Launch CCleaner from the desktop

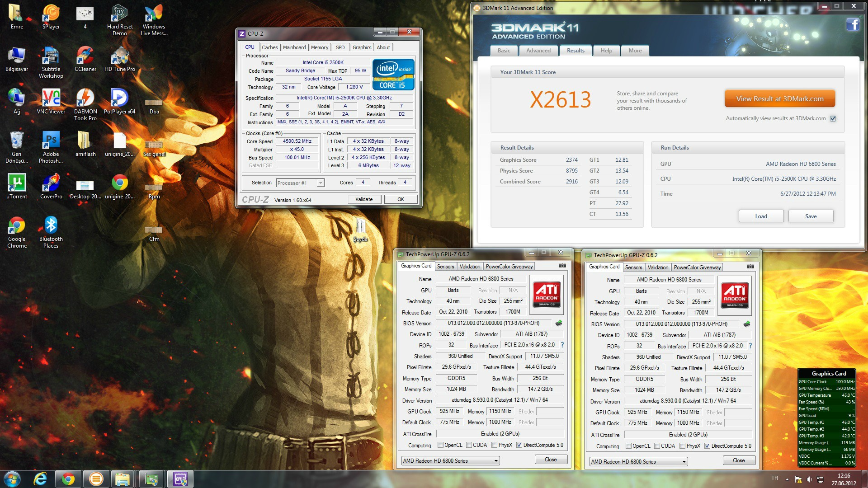coord(85,60)
